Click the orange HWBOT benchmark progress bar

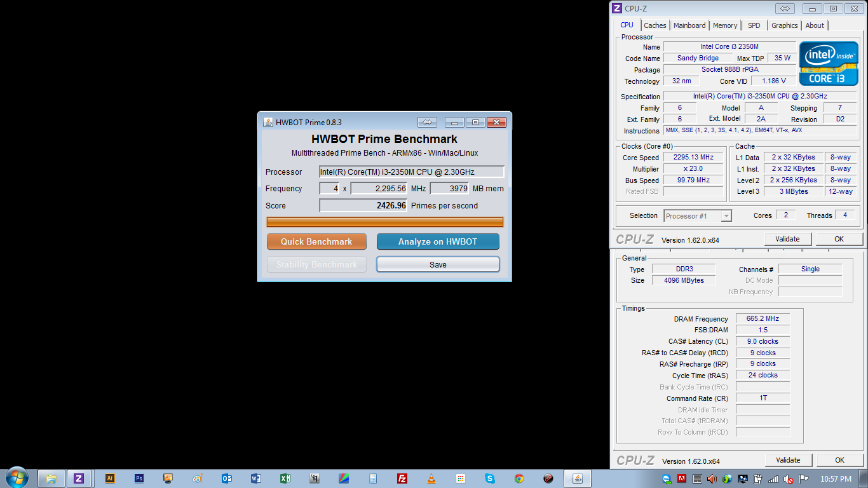[385, 222]
